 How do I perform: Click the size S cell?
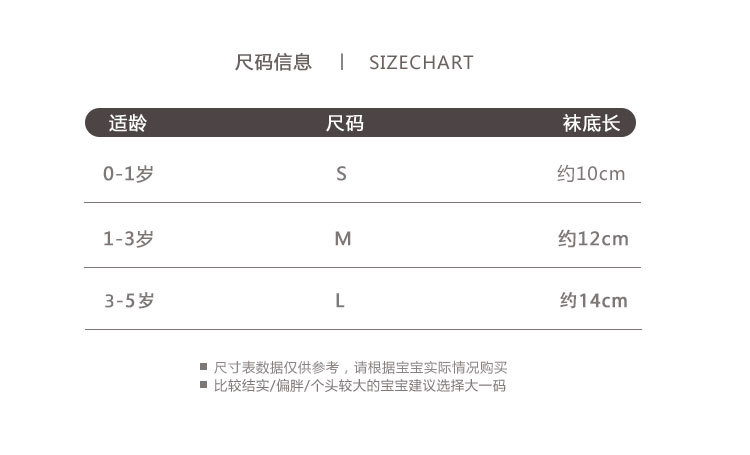(341, 174)
